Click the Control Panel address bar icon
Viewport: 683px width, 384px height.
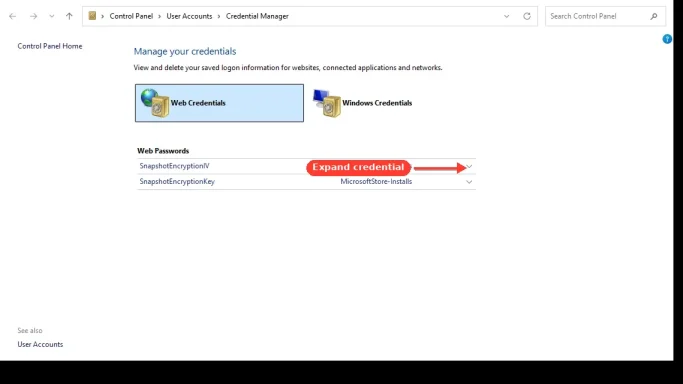pos(92,16)
